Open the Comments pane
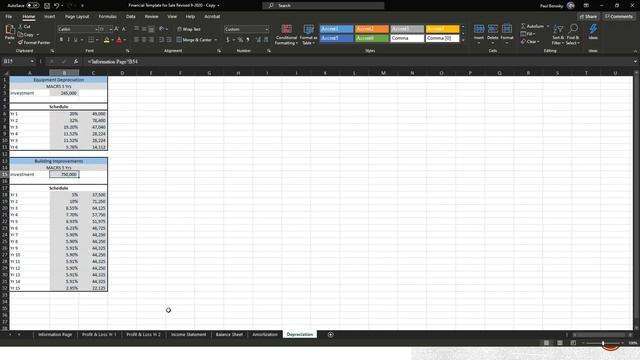The height and width of the screenshot is (360, 640). coord(619,17)
